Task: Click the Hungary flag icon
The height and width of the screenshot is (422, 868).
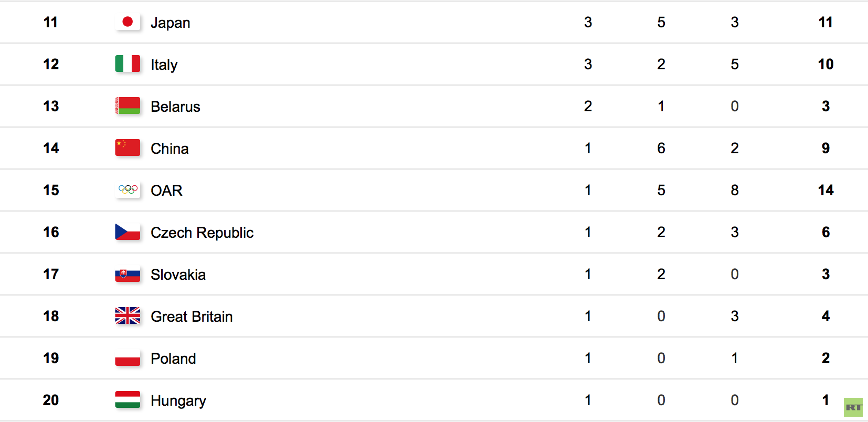Action: [x=128, y=399]
